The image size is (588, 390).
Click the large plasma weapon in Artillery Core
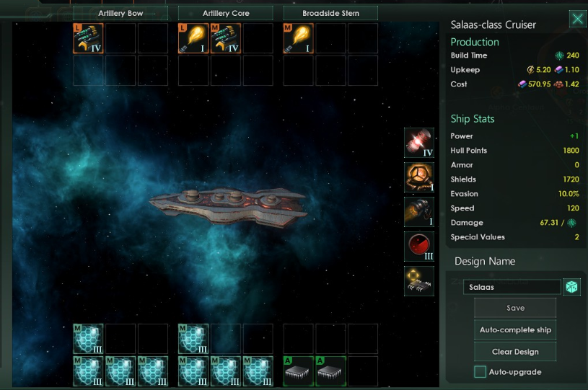click(x=193, y=38)
